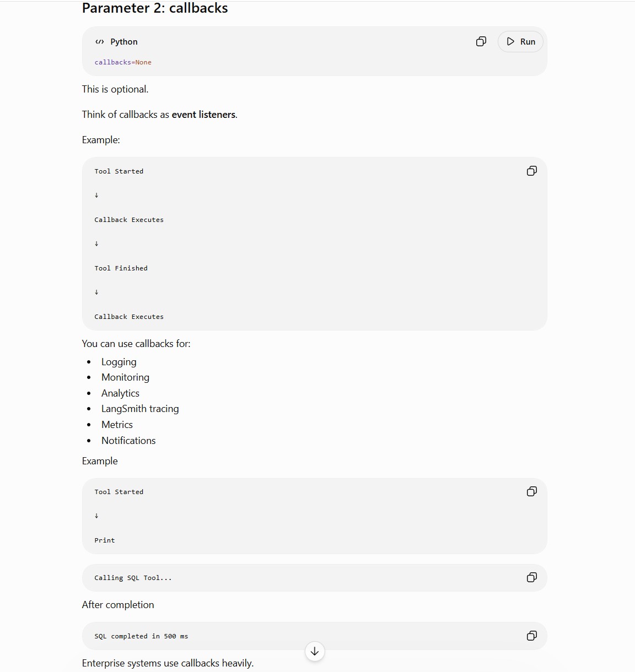Click the 'Print' line in the example block
This screenshot has height=672, width=635.
pyautogui.click(x=105, y=540)
